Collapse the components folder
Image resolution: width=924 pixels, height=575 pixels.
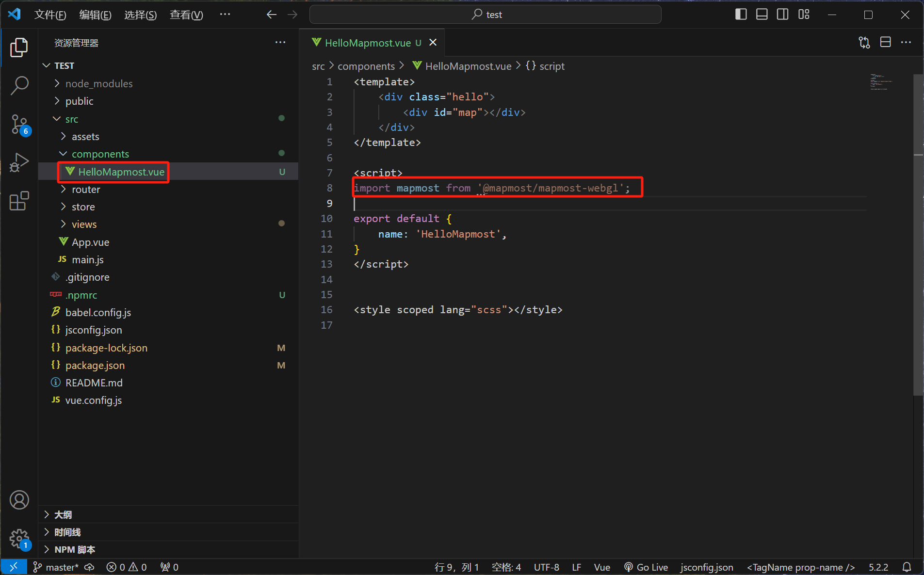pyautogui.click(x=168, y=154)
